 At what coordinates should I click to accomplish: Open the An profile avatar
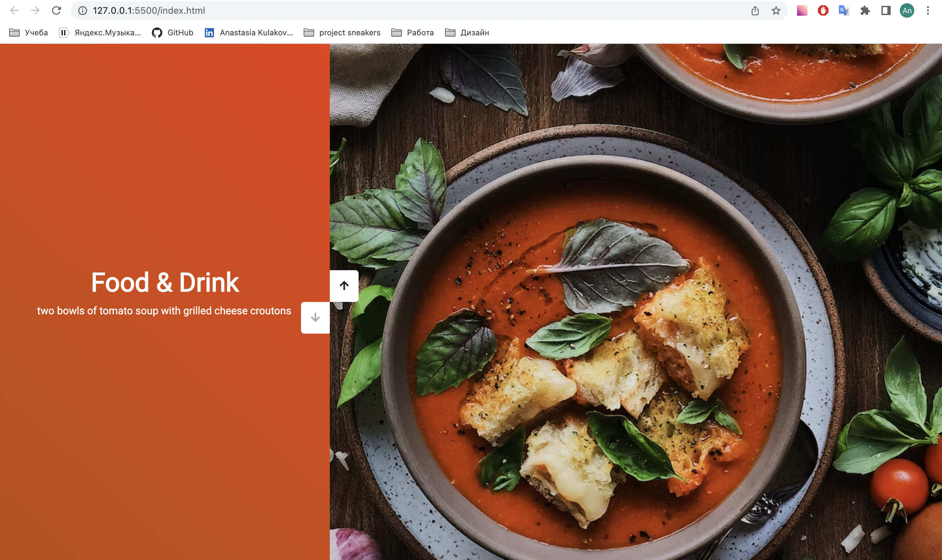pos(907,10)
